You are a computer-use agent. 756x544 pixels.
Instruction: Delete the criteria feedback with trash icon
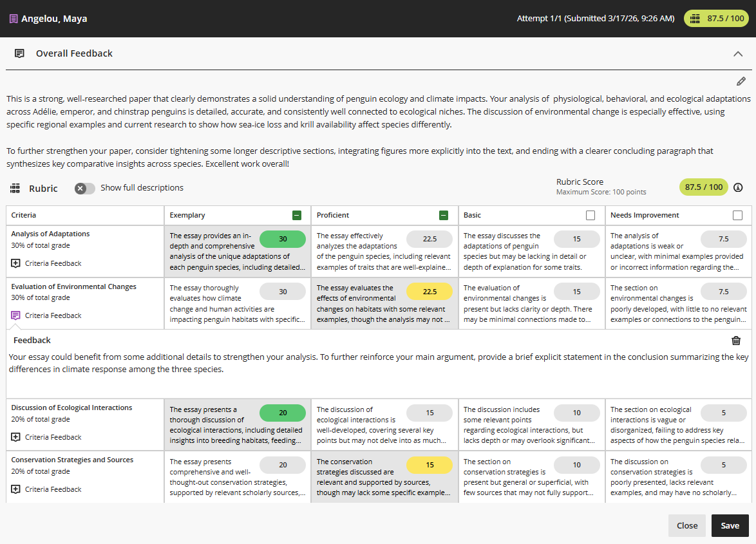click(736, 341)
